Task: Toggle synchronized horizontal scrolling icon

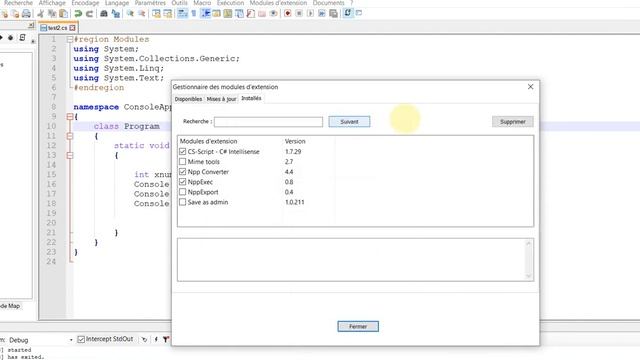Action: tap(168, 13)
